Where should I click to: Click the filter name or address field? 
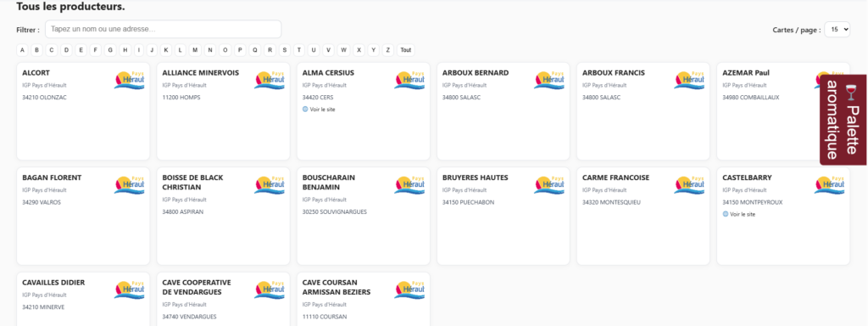pyautogui.click(x=164, y=29)
